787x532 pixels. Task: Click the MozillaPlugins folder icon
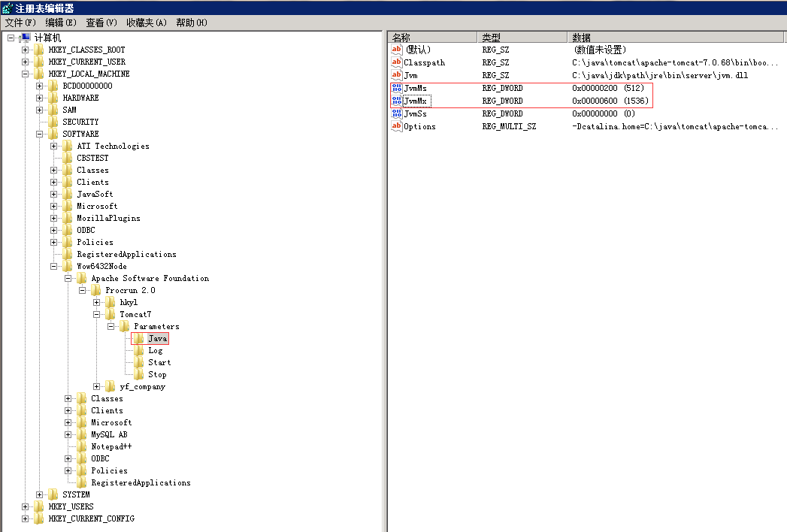[x=67, y=219]
